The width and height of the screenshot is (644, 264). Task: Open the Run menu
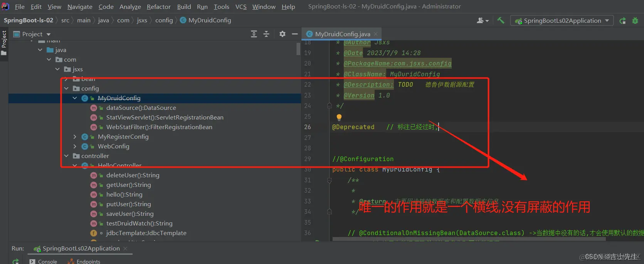pos(202,7)
